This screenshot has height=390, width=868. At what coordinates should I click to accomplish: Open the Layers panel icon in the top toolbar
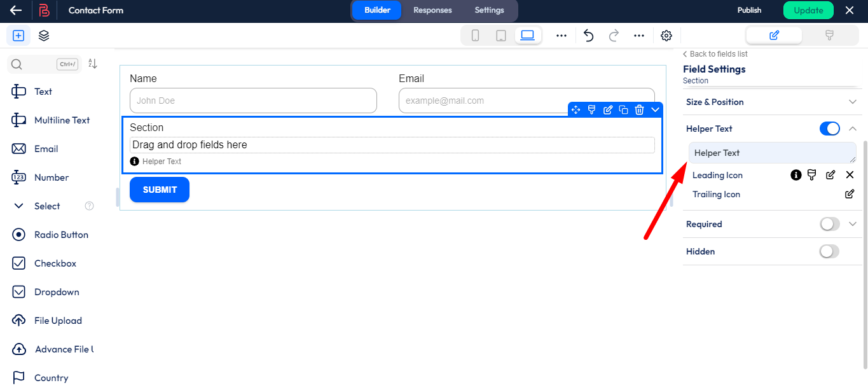tap(43, 36)
